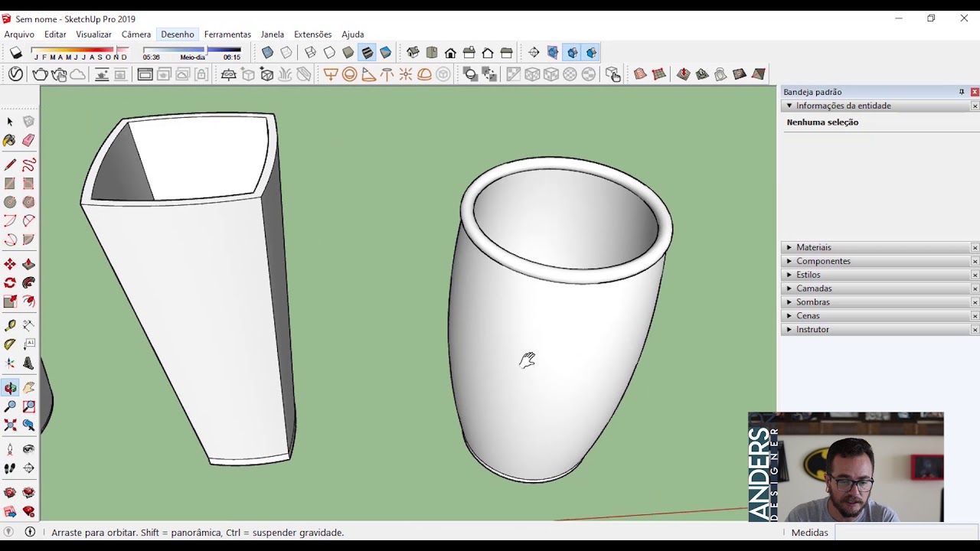Open the Câmera menu
The height and width of the screenshot is (551, 980).
click(136, 34)
